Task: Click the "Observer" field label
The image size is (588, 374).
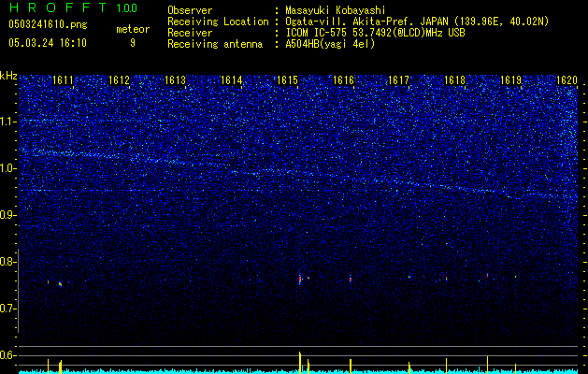Action: coord(190,10)
